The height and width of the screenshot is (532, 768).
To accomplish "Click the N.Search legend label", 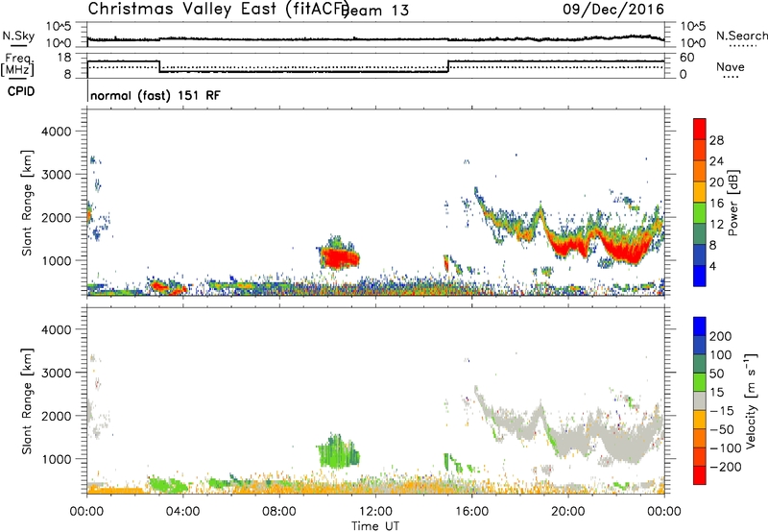I will click(741, 36).
